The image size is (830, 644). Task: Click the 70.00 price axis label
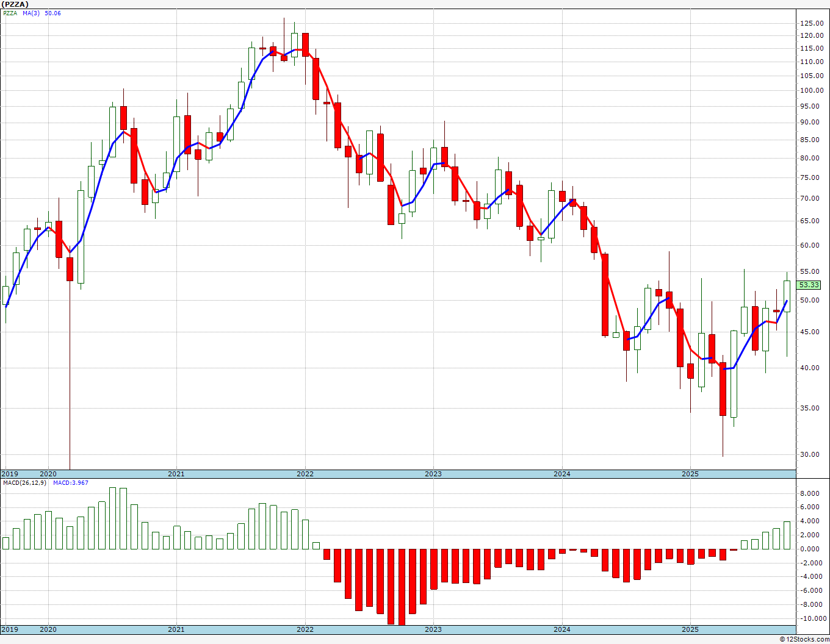810,198
